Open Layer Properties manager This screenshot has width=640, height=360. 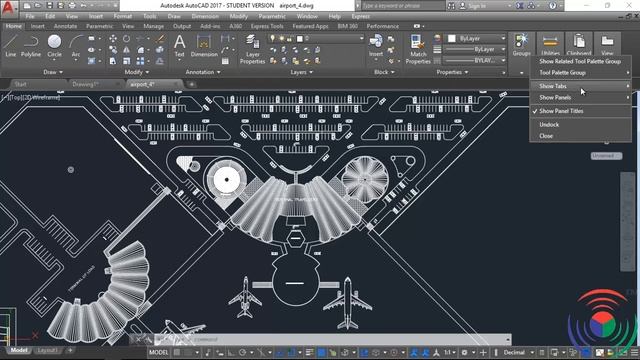[x=252, y=49]
